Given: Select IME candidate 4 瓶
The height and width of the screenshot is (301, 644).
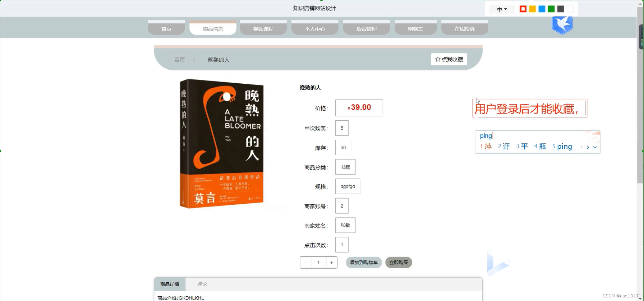Looking at the screenshot, I should coord(540,147).
